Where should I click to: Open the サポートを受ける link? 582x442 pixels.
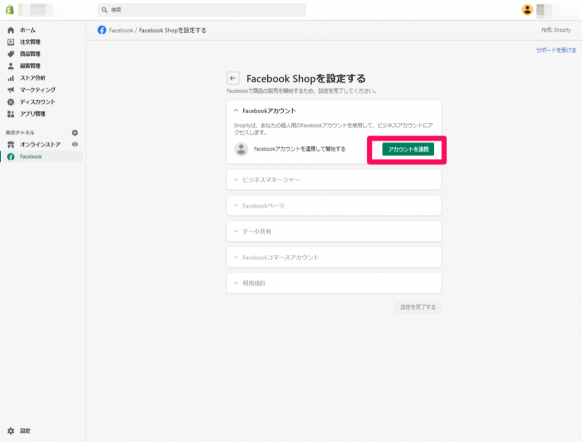pyautogui.click(x=556, y=50)
